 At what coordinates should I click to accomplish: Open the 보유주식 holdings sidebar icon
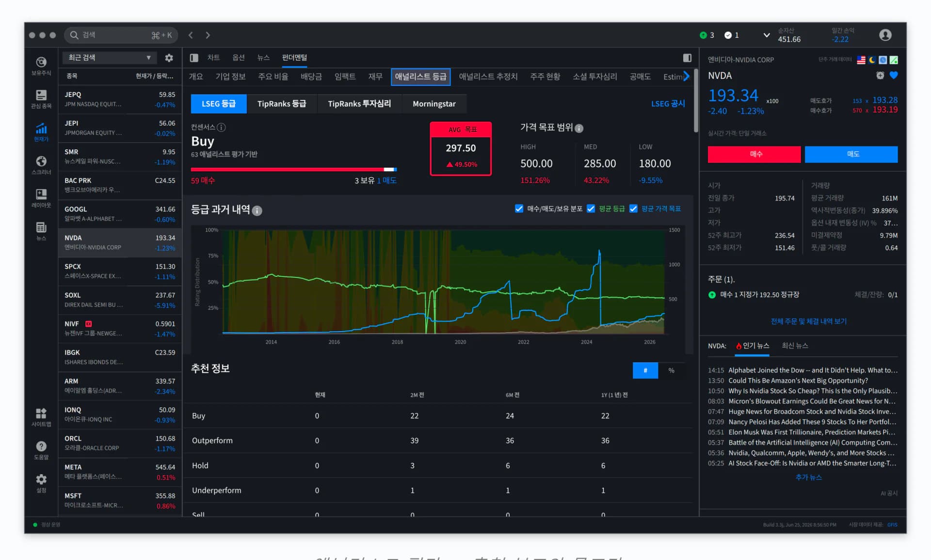tap(41, 62)
